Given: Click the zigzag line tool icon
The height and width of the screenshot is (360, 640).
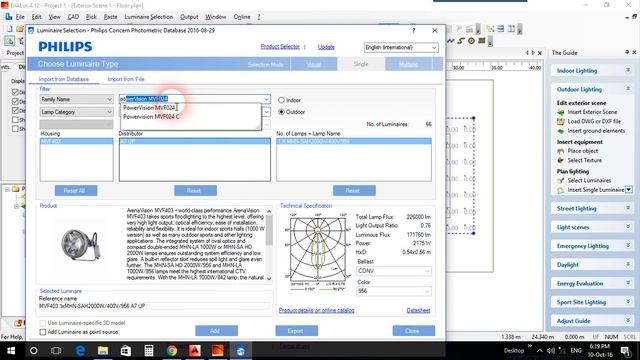Looking at the screenshot, I should tap(451, 40).
